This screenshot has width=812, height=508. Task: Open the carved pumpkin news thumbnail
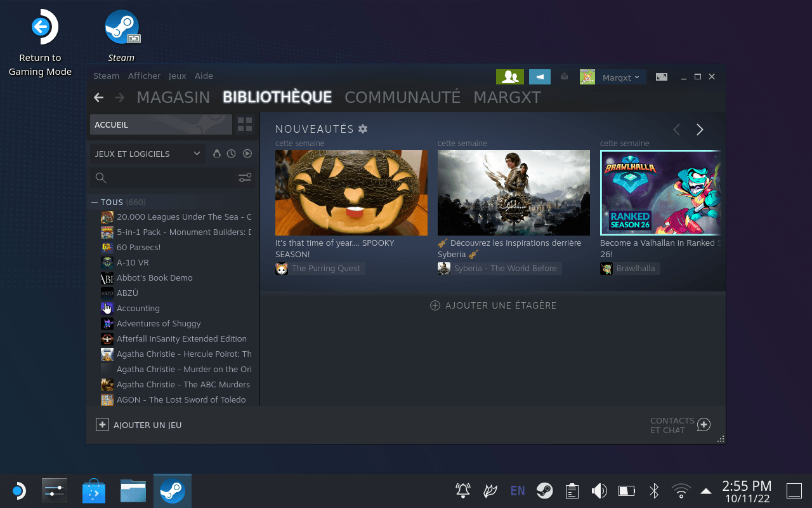pos(351,192)
